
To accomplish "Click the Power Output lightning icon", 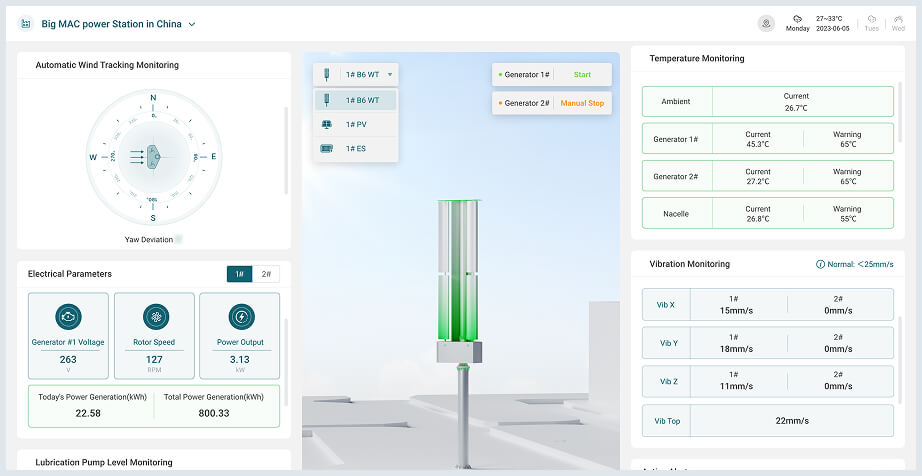I will pos(240,317).
